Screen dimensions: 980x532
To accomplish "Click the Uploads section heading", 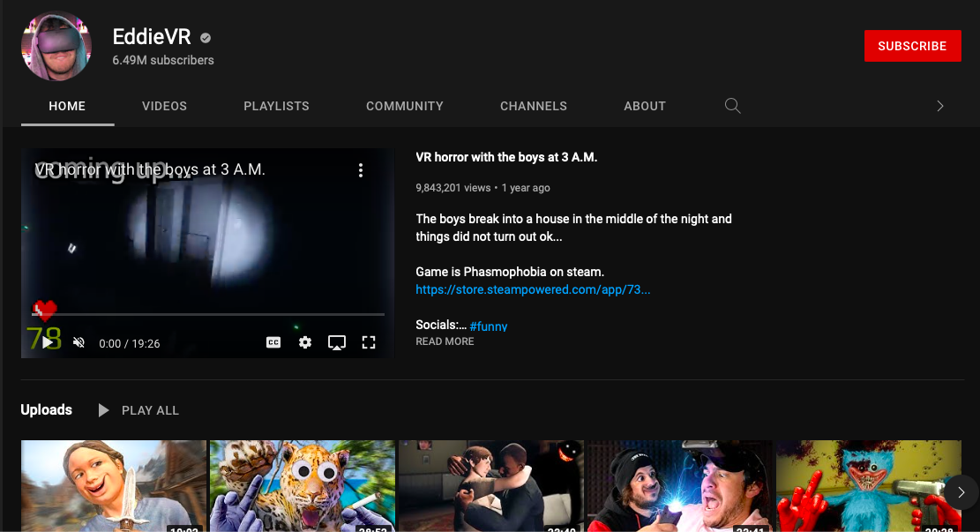I will click(x=46, y=410).
